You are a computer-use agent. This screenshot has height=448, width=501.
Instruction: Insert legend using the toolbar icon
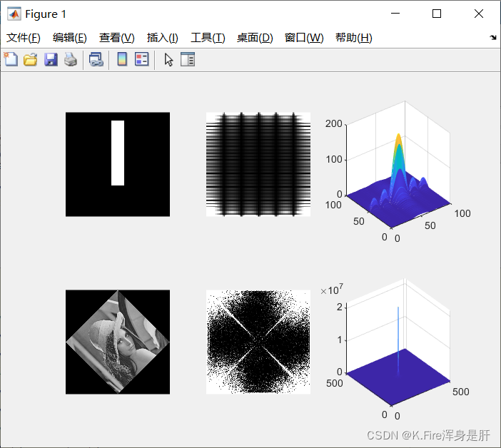142,59
